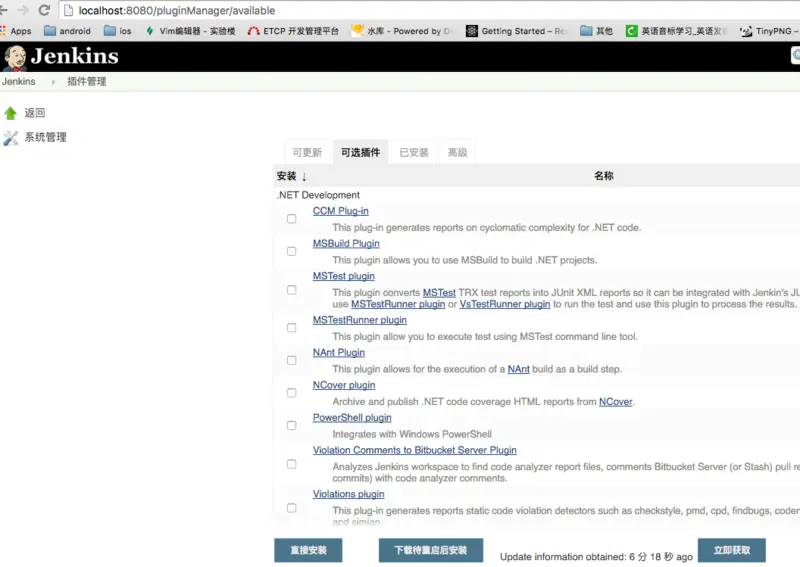Screen dimensions: 800x567
Task: Open the Apps bookmark grid icon
Action: click(3, 31)
